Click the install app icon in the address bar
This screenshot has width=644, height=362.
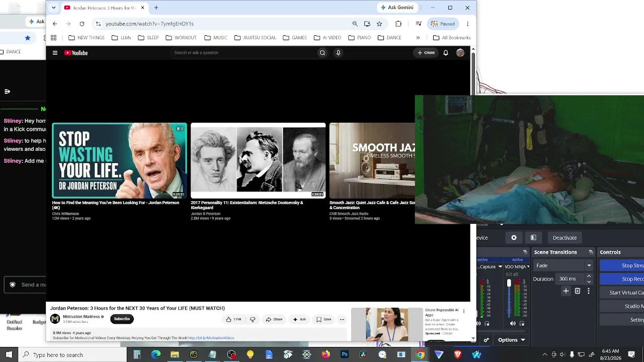pyautogui.click(x=367, y=24)
